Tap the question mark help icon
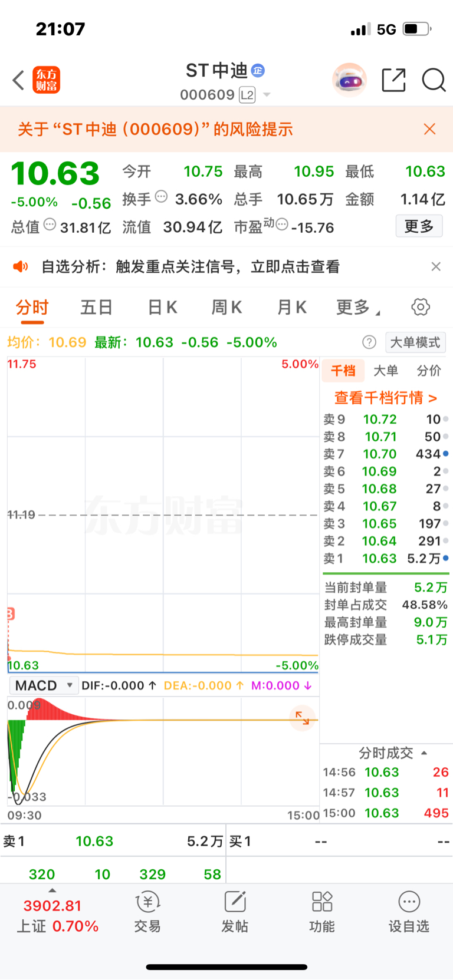Image resolution: width=453 pixels, height=980 pixels. click(369, 342)
